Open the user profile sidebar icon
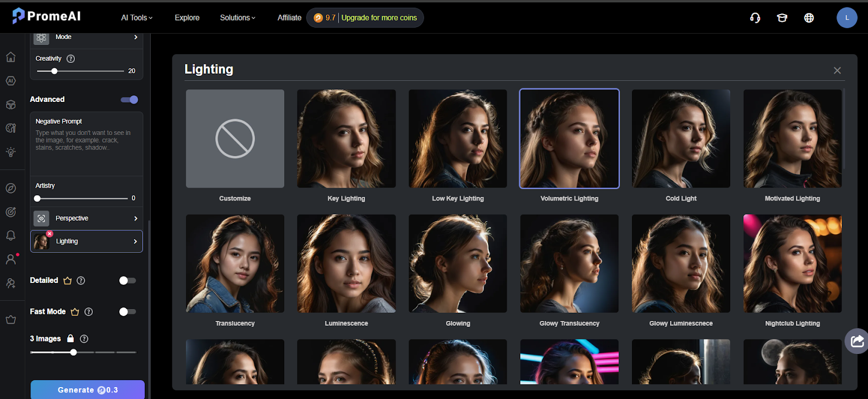 [11, 259]
